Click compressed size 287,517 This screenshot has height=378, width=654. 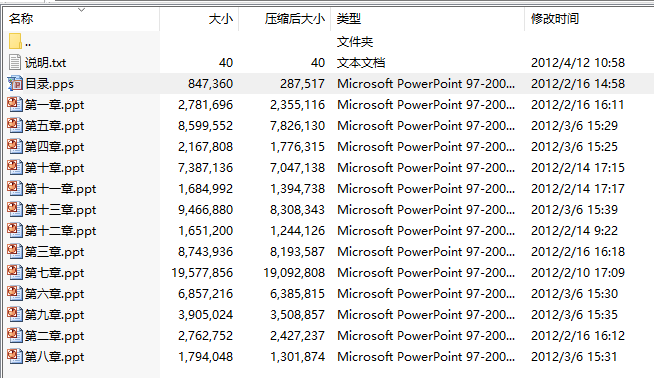pyautogui.click(x=302, y=84)
